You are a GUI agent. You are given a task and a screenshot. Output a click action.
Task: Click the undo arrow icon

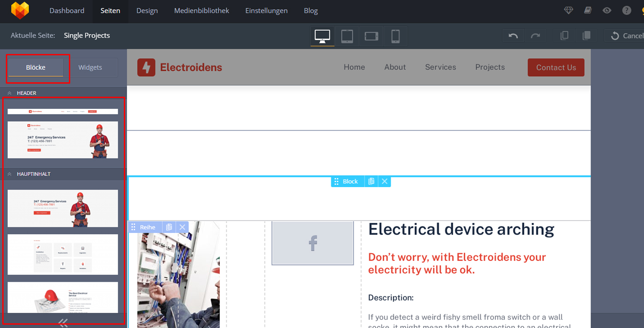coord(513,36)
